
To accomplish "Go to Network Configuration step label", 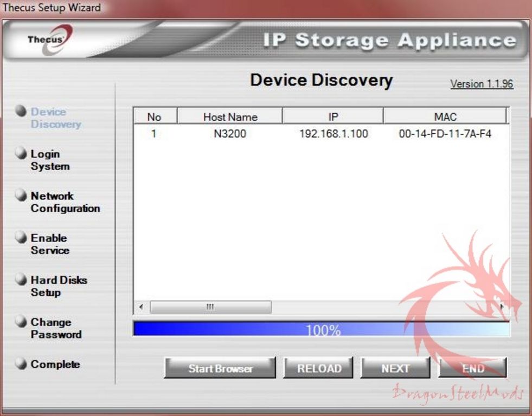I will (x=65, y=202).
